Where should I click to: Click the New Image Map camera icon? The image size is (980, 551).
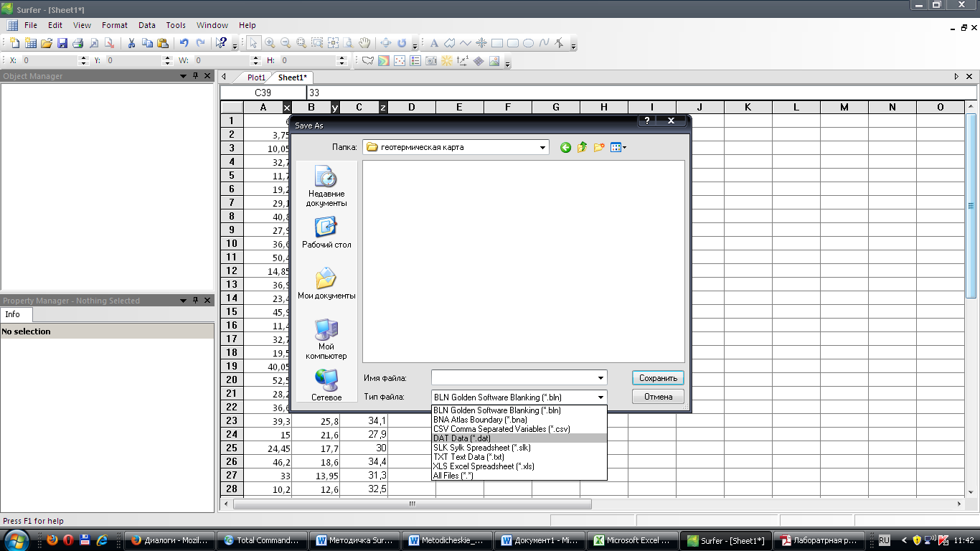[x=431, y=61]
